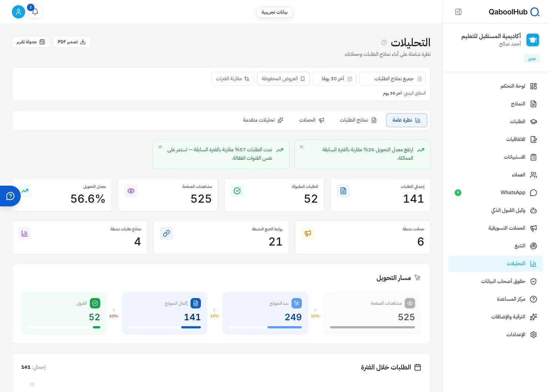Toggle مقارنة الفترات comparison
Screen dimensions: 549x392
[x=233, y=79]
